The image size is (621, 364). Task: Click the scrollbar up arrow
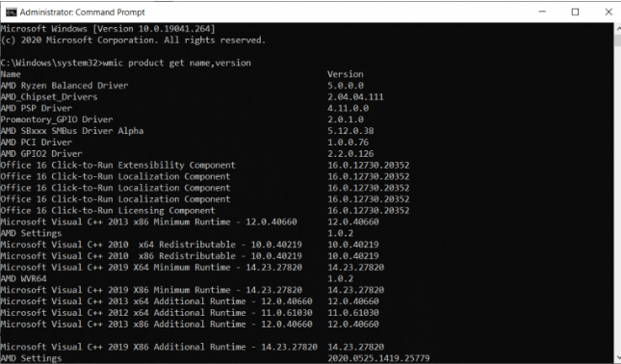coord(618,29)
